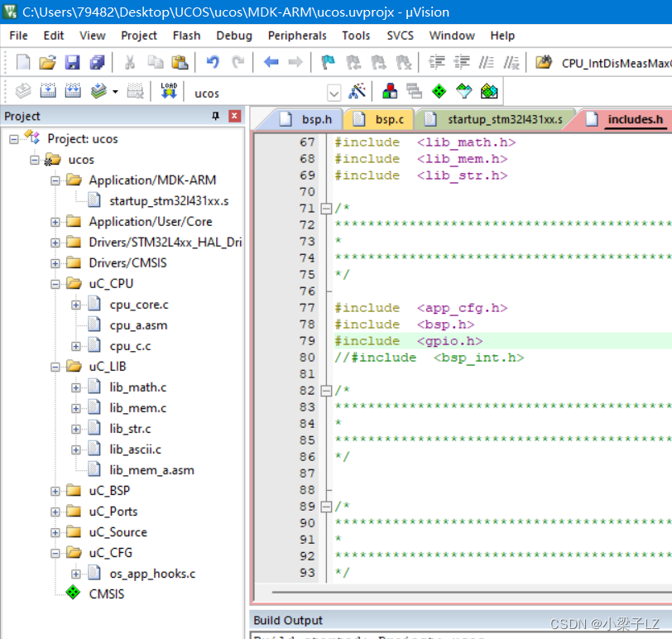Click the Insert bookmark icon
Image resolution: width=672 pixels, height=639 pixels.
328,62
